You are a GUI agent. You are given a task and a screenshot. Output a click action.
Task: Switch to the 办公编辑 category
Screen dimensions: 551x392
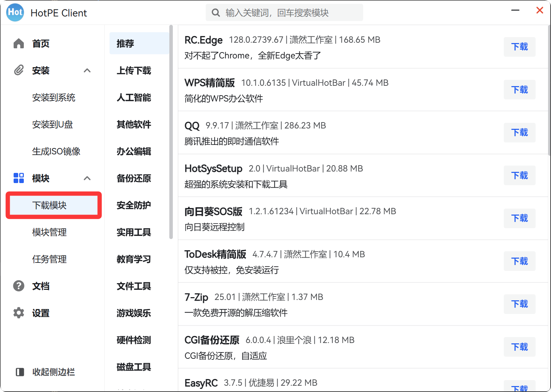[134, 152]
